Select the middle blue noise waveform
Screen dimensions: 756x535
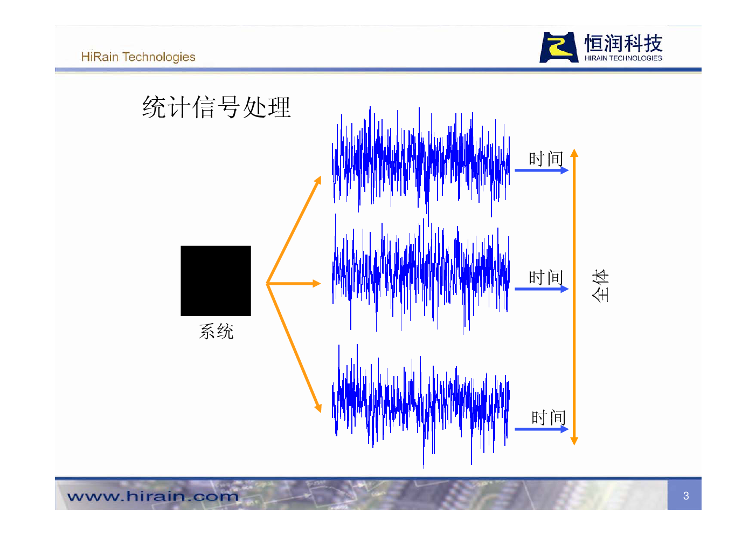point(420,275)
